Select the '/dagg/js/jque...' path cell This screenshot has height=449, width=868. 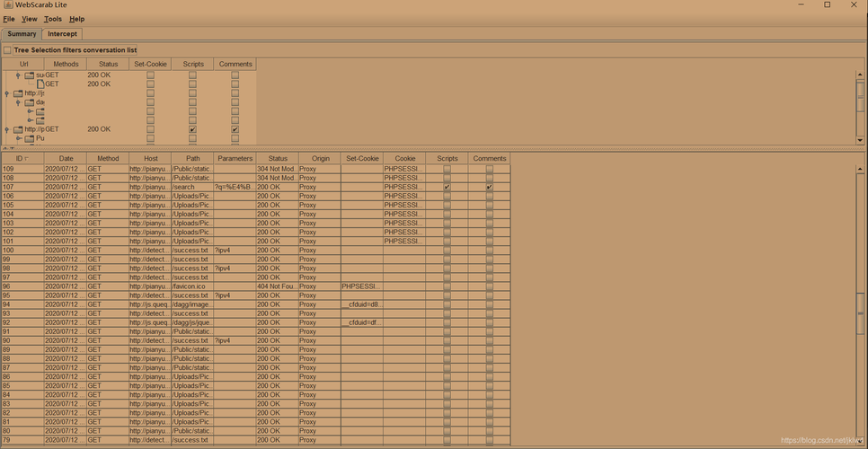point(192,322)
